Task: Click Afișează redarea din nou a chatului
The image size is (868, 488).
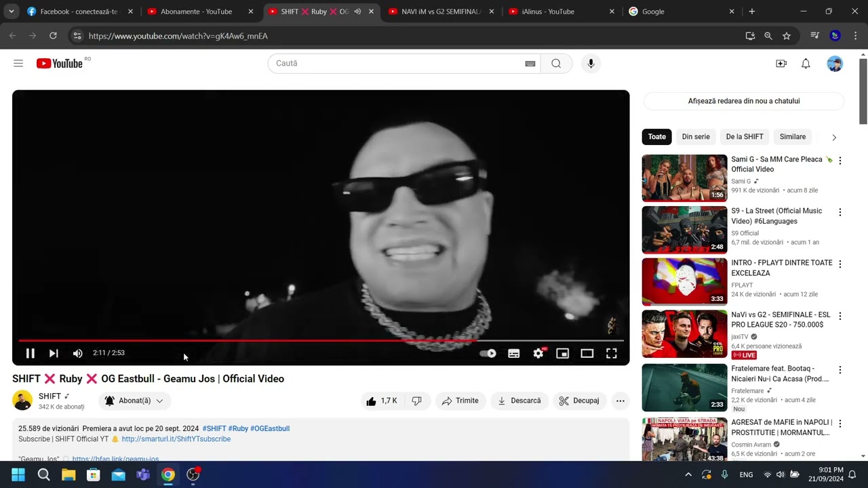Action: [x=744, y=101]
